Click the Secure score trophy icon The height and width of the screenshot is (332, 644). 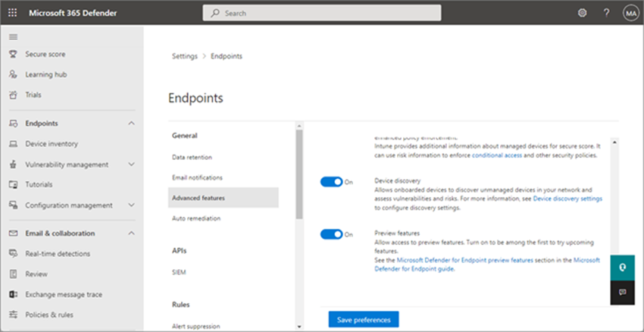(x=13, y=55)
